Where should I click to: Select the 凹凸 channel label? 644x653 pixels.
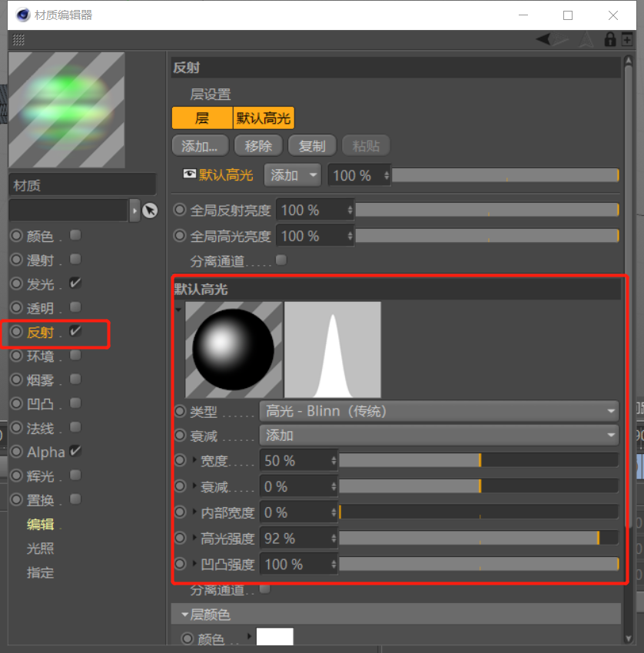[40, 403]
